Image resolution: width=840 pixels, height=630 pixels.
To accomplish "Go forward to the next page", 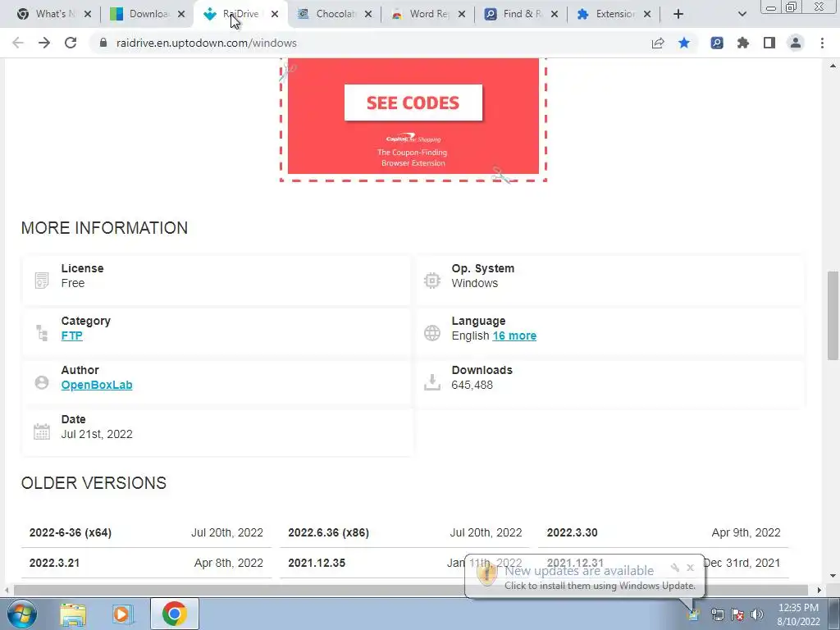I will [x=44, y=43].
